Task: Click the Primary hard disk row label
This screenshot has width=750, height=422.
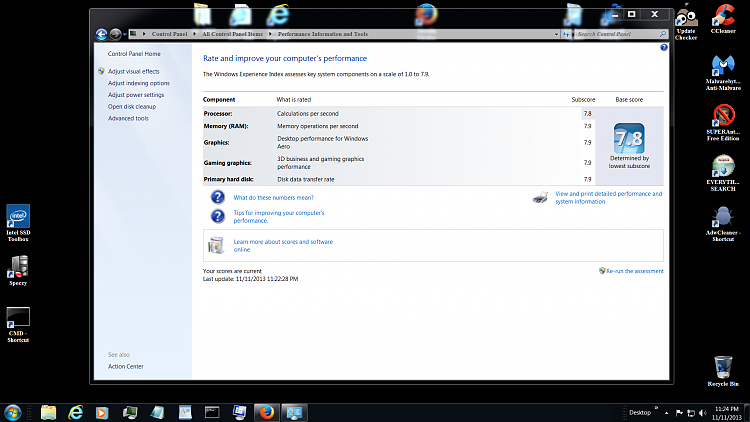Action: pyautogui.click(x=229, y=179)
